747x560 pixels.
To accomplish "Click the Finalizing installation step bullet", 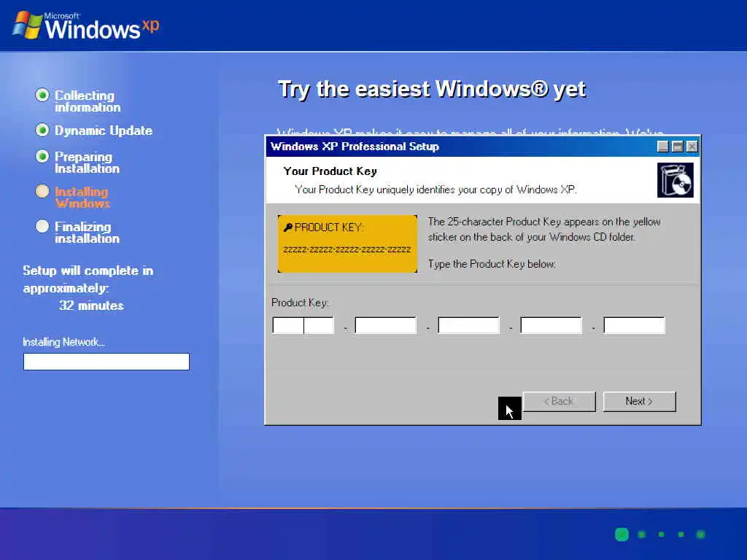I will click(42, 226).
